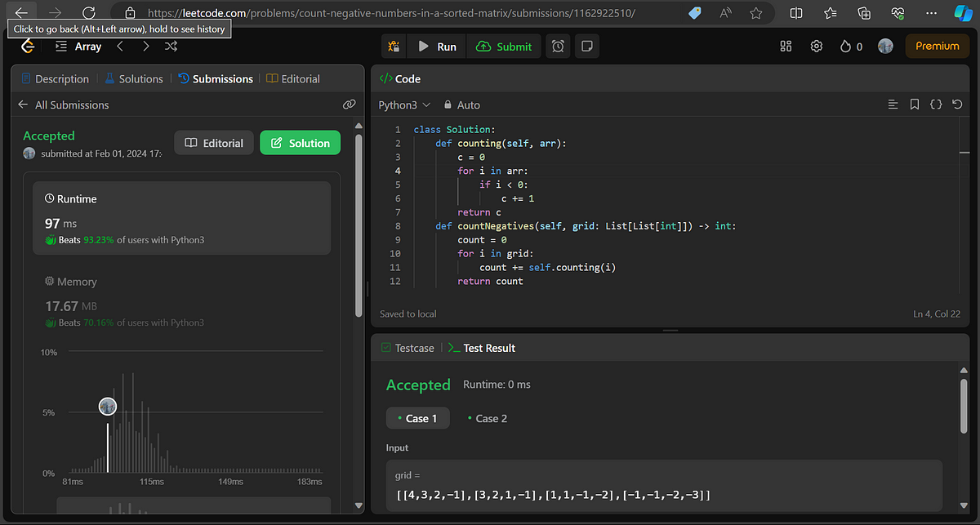Open the notes sticky icon
980x525 pixels.
586,47
